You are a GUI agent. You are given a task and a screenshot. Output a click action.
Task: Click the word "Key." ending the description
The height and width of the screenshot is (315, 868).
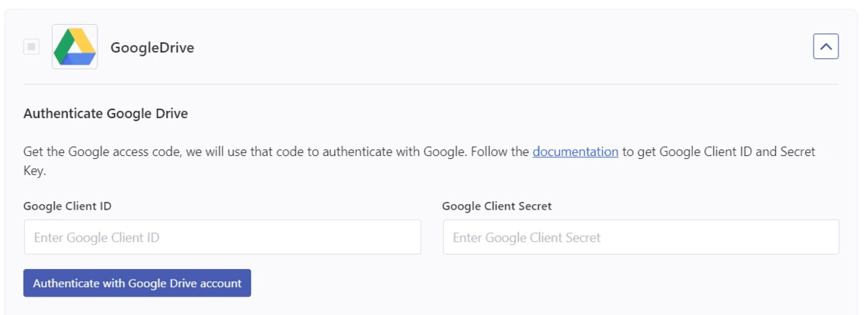(x=35, y=171)
